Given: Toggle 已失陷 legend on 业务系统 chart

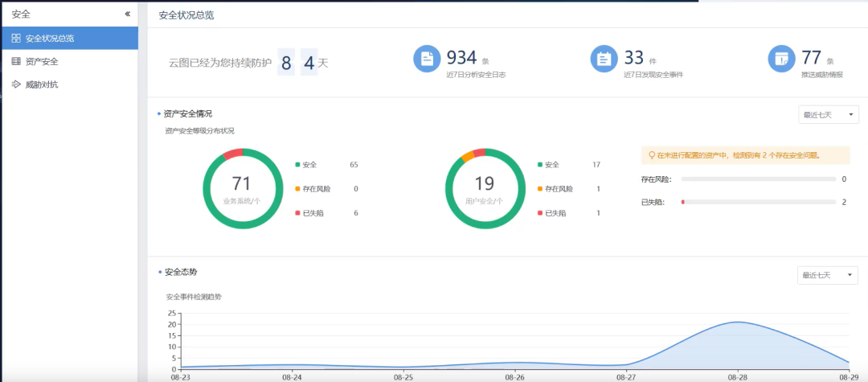Looking at the screenshot, I should pos(309,213).
